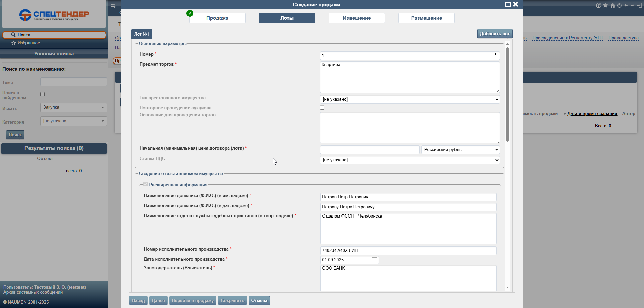Enable Повторное проведение аукциона checkbox
Viewport: 644px width, 308px height.
(x=322, y=108)
